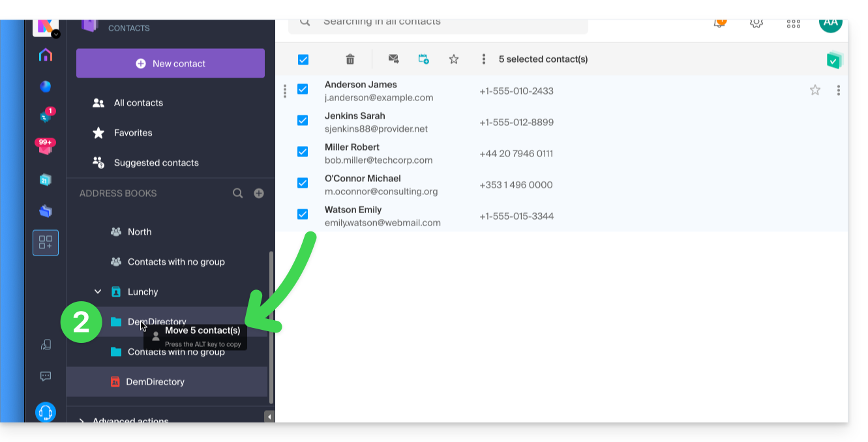Search address books with magnifier icon
868x442 pixels.
tap(238, 193)
